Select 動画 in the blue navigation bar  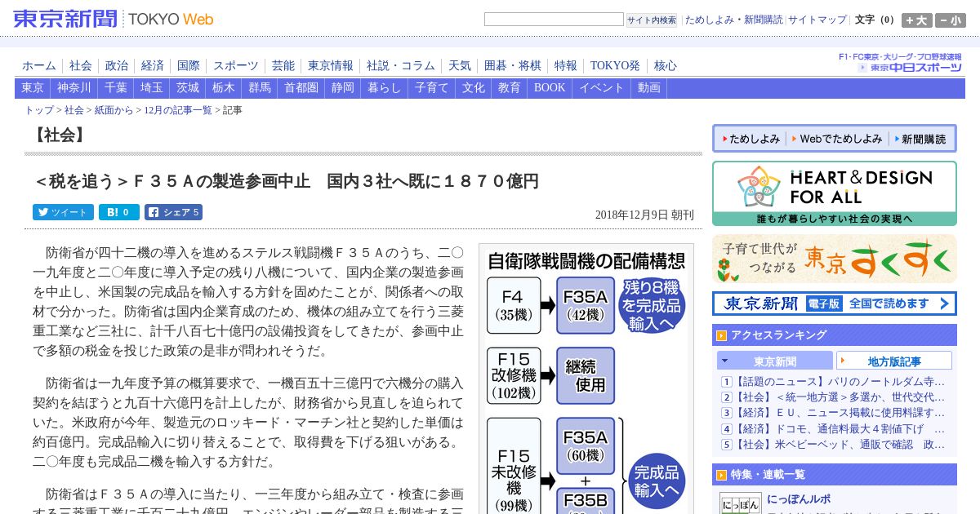(649, 88)
